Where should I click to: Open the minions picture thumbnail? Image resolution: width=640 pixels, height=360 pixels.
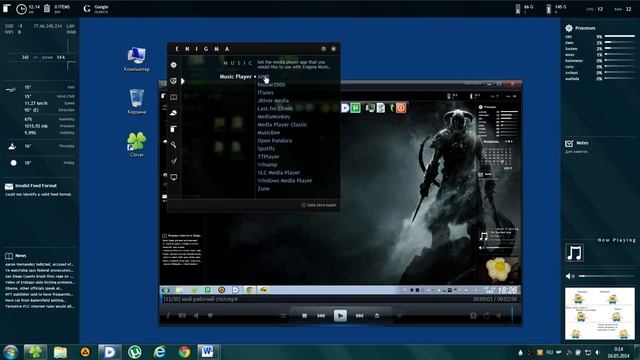point(600,313)
